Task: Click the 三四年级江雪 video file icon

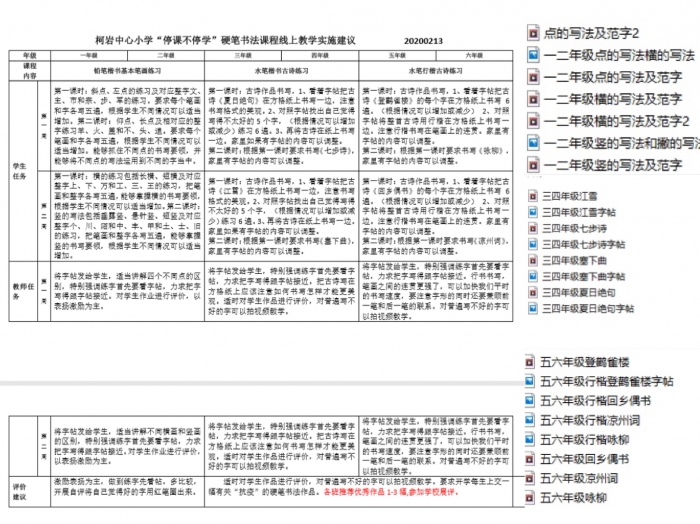Action: coord(531,197)
